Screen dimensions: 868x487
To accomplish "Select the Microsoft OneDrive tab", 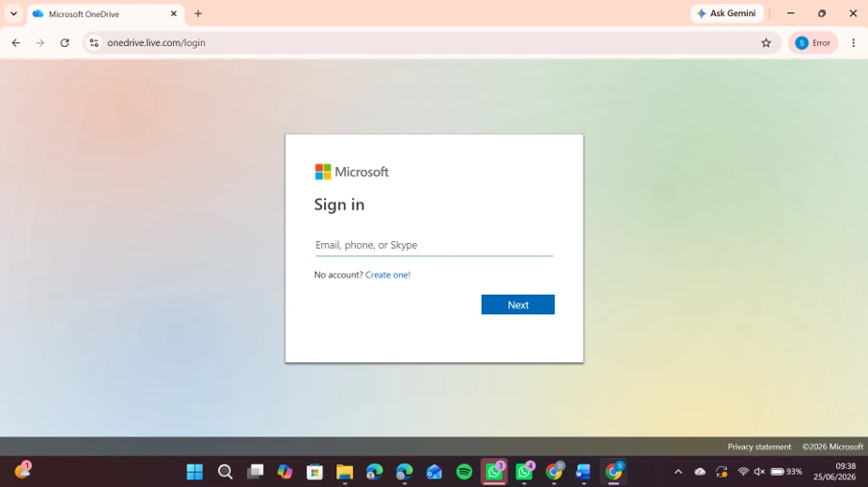I will pos(105,13).
